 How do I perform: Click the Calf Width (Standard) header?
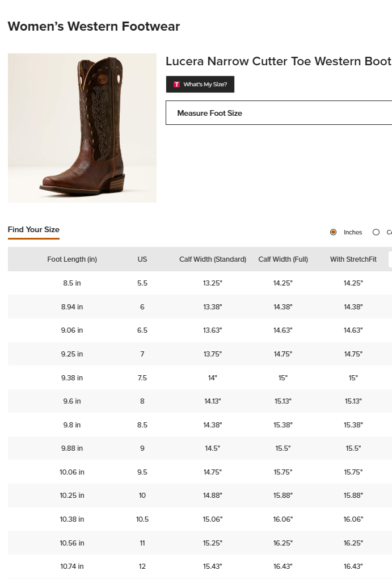tap(213, 259)
